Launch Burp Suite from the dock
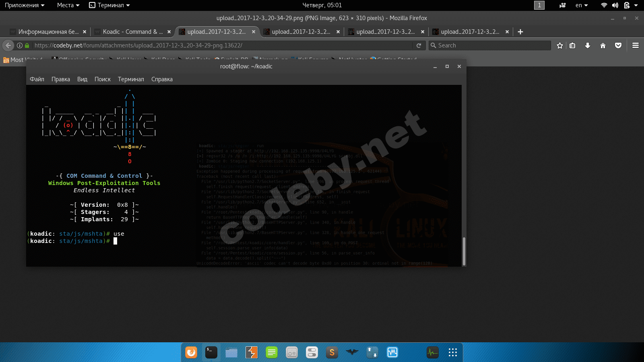Viewport: 644px width, 362px height. click(x=252, y=353)
